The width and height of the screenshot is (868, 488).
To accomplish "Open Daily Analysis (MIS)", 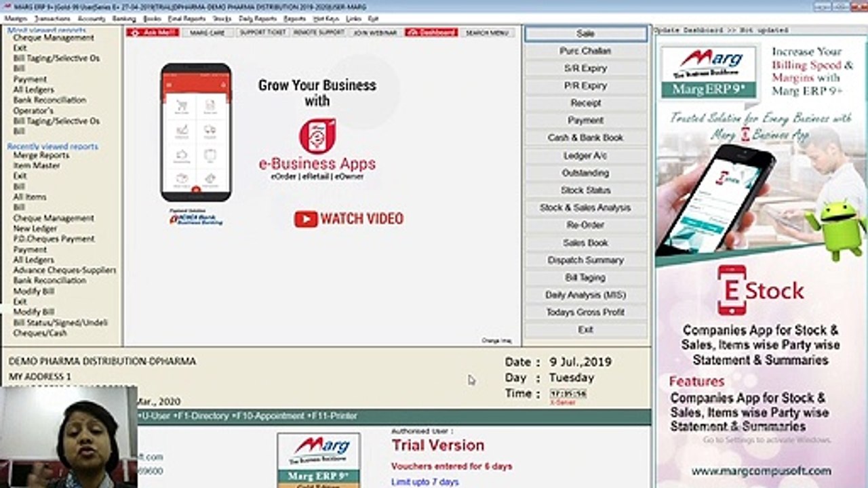I will pos(586,295).
